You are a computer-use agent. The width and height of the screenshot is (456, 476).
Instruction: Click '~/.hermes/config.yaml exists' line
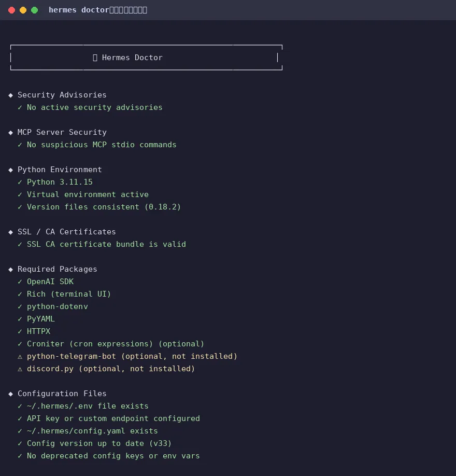click(92, 431)
